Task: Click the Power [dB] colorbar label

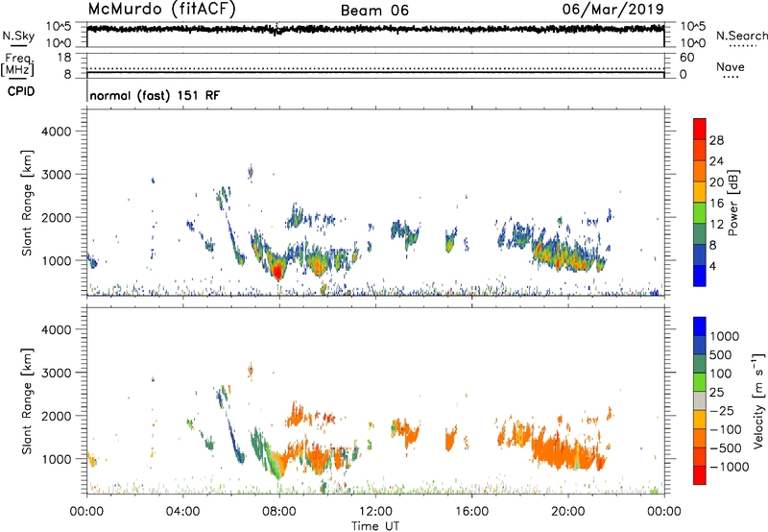Action: tap(732, 203)
